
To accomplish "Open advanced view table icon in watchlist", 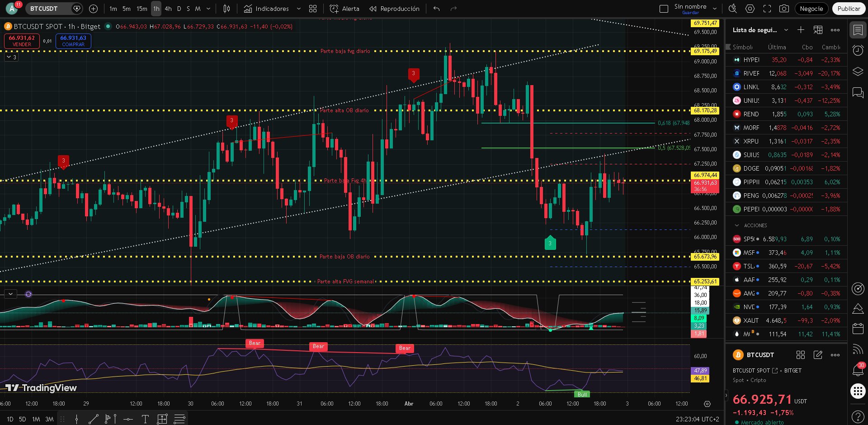I will [818, 30].
